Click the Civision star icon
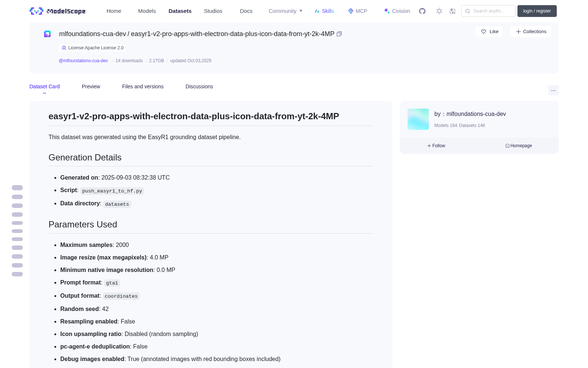The width and height of the screenshot is (588, 368). pyautogui.click(x=387, y=11)
